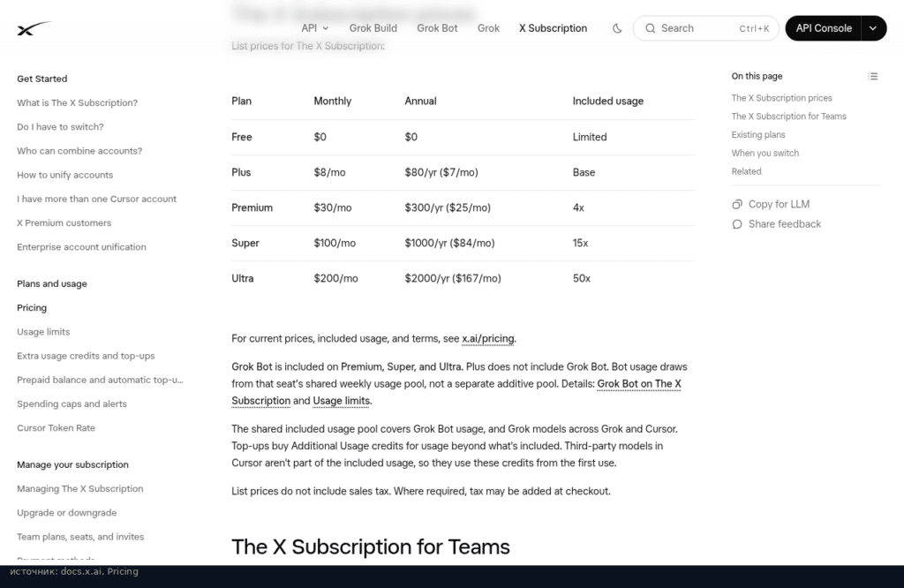Click the Share feedback bubble icon
The width and height of the screenshot is (904, 588).
tap(737, 224)
